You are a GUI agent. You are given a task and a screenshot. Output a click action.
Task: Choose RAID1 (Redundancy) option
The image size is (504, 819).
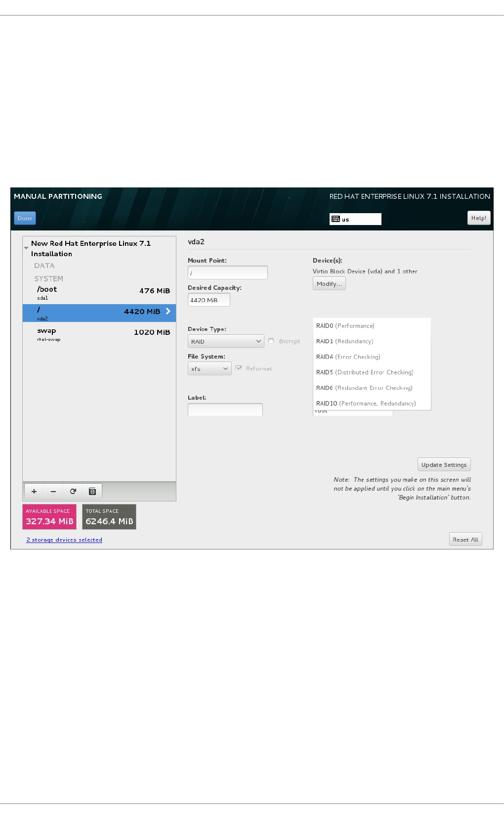(372, 341)
